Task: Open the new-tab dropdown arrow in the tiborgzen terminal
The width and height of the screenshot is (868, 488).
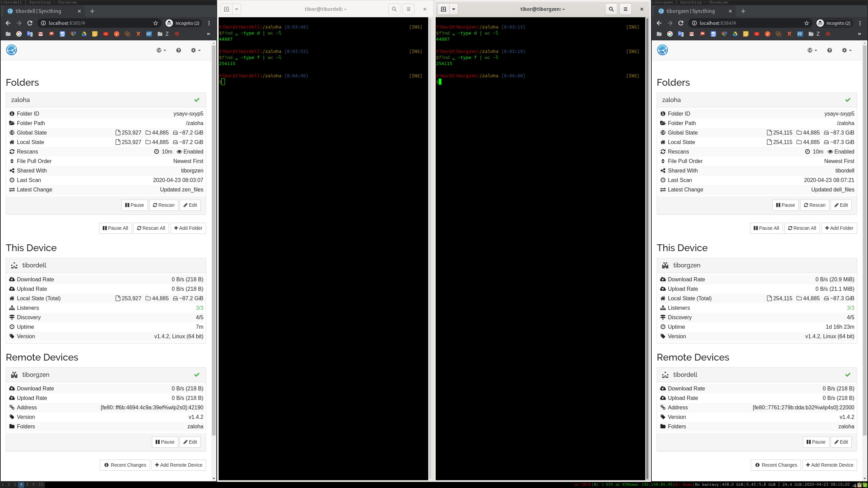Action: (454, 9)
